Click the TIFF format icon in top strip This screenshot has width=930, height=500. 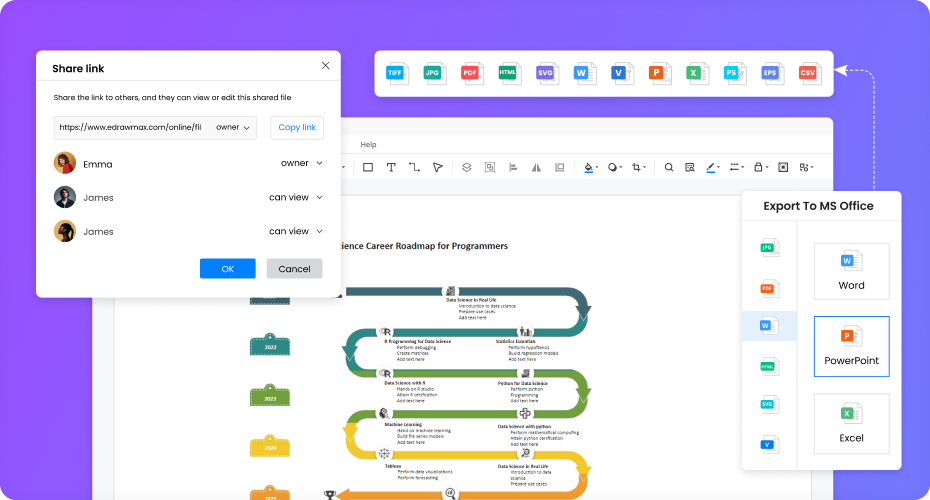398,73
